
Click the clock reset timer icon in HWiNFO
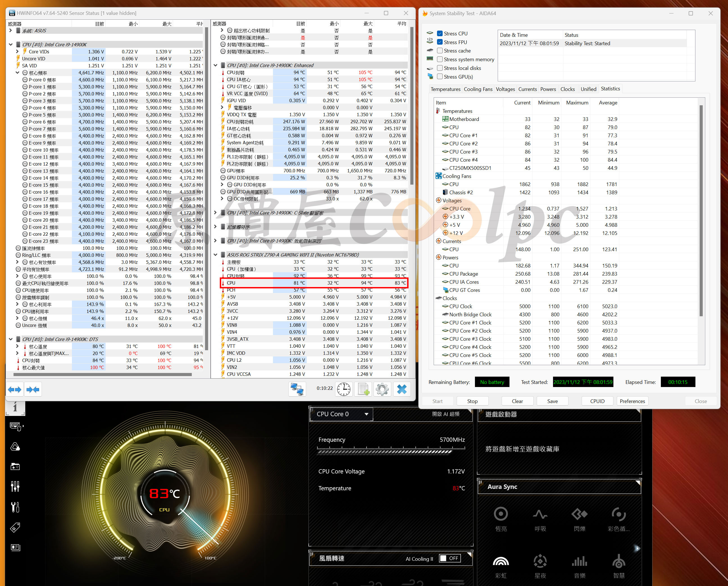point(344,390)
